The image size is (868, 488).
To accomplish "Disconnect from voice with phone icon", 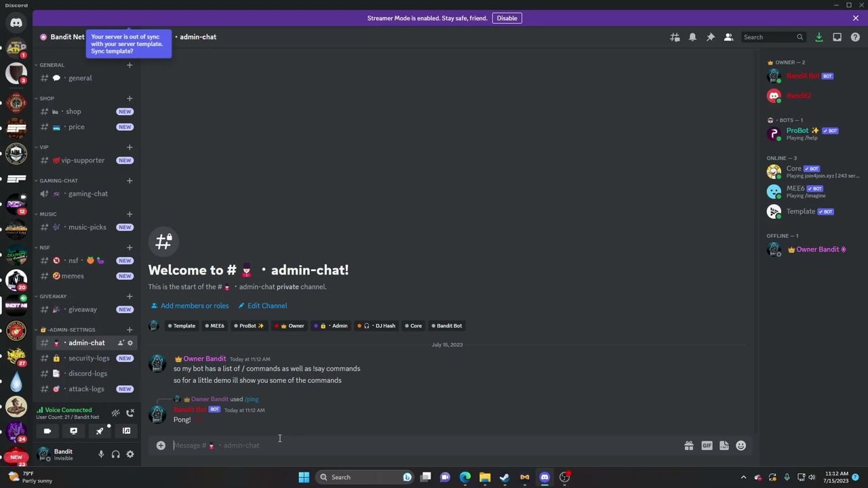I will coord(130,413).
